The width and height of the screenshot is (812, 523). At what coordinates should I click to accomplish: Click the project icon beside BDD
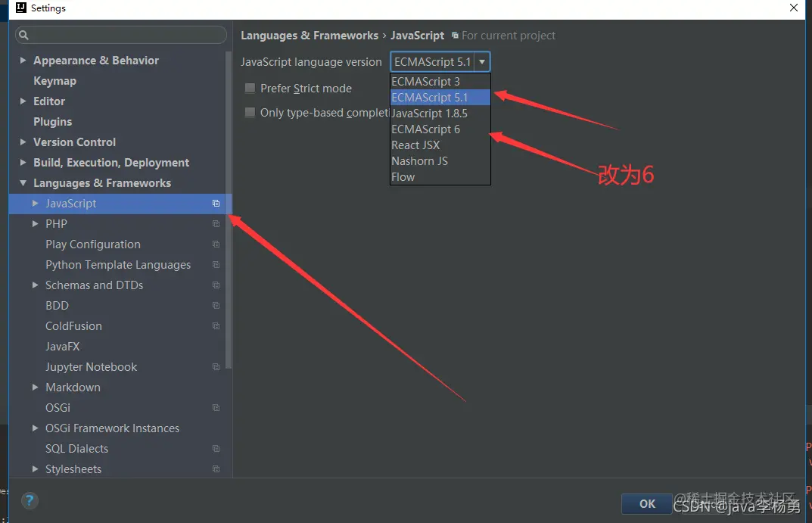[x=216, y=306]
